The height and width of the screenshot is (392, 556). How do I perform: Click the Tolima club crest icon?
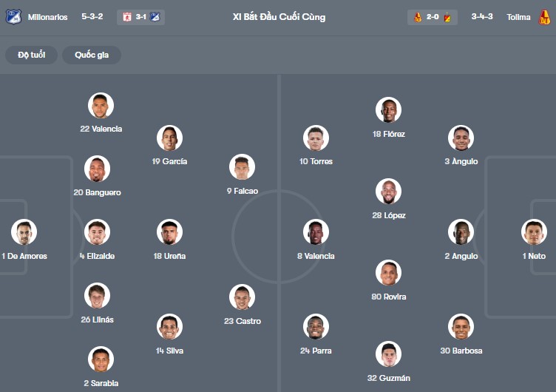[x=545, y=17]
